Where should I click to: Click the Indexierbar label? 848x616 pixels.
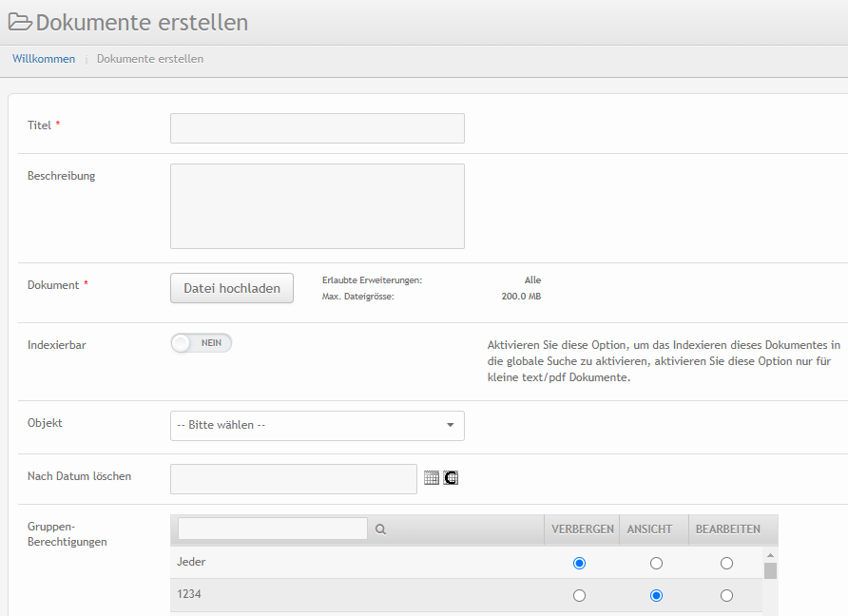[57, 344]
